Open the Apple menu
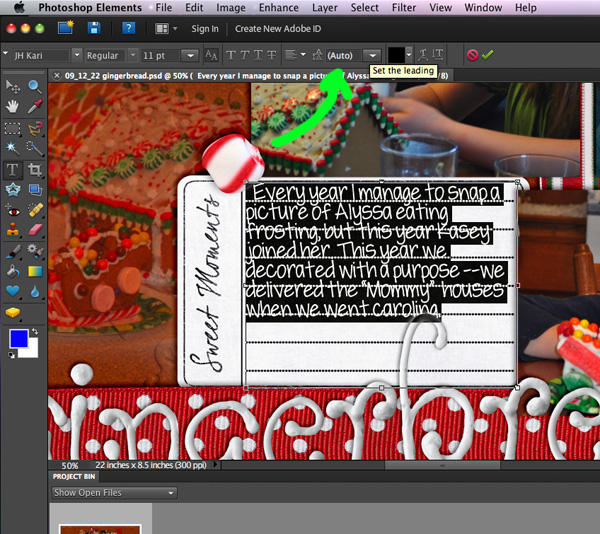Screen dimensions: 600x534 click(20, 7)
